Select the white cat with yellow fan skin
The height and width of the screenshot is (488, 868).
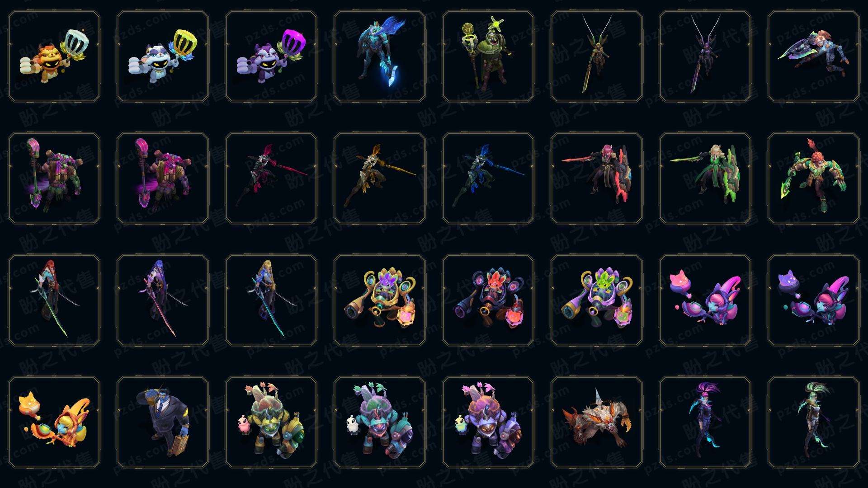coord(163,56)
